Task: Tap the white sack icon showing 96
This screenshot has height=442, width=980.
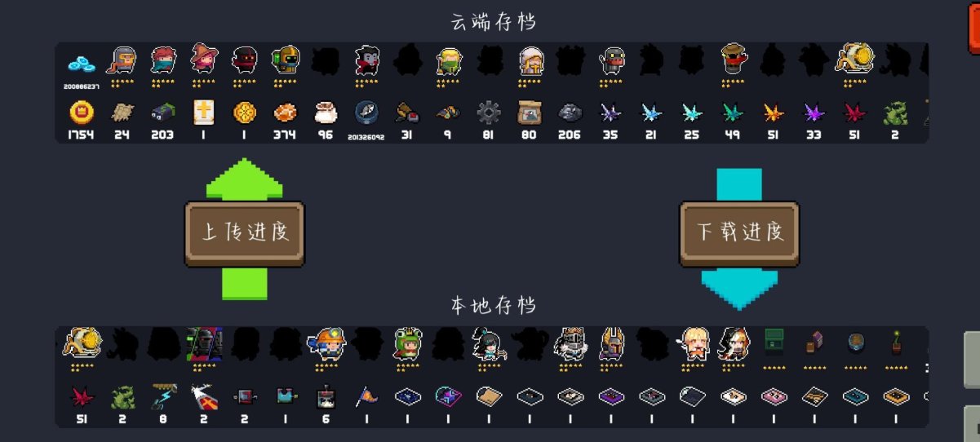Action: coord(326,113)
